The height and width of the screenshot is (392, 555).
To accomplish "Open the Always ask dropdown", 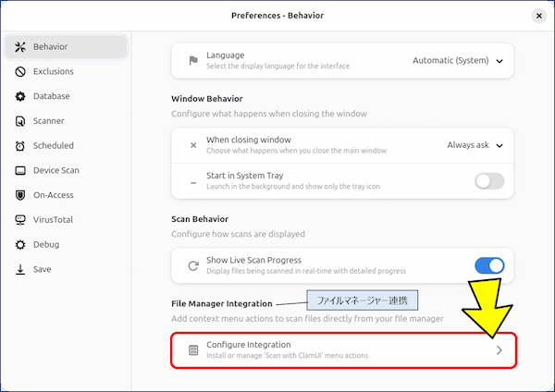I will pos(475,145).
